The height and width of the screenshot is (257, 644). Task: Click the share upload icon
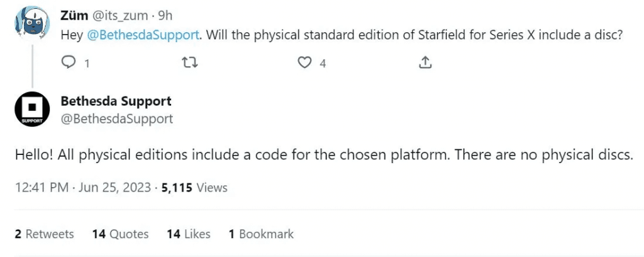(425, 62)
